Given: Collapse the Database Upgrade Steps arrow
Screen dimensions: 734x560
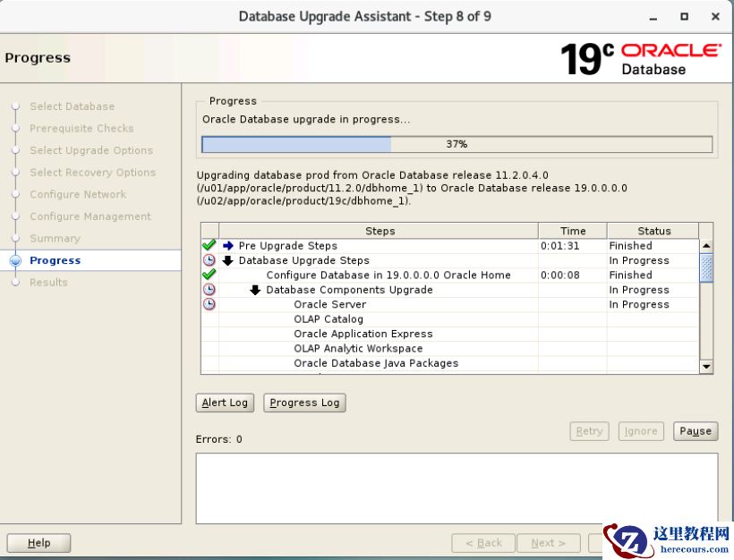Looking at the screenshot, I should (228, 260).
